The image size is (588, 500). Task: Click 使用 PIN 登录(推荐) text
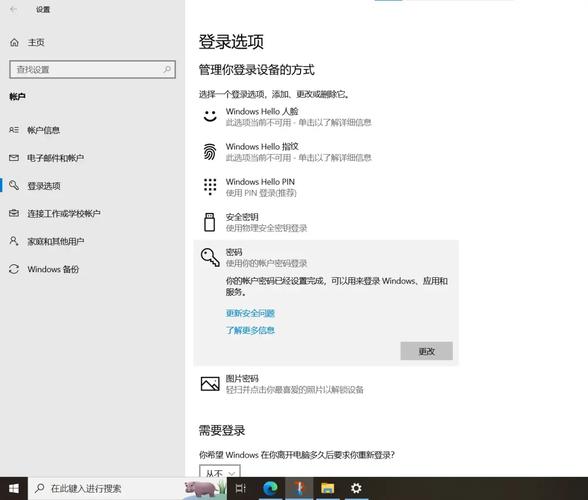pyautogui.click(x=261, y=193)
